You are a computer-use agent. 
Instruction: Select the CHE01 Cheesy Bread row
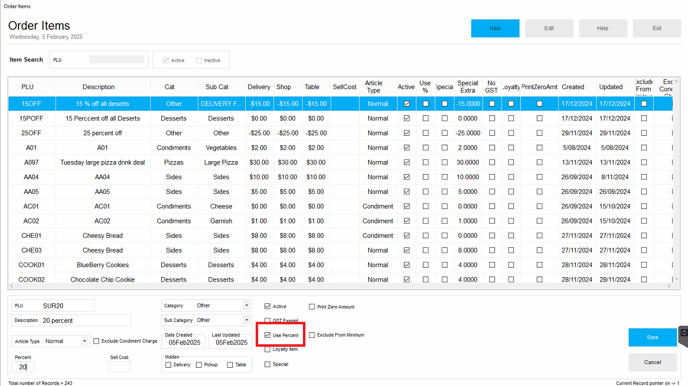[x=340, y=236]
